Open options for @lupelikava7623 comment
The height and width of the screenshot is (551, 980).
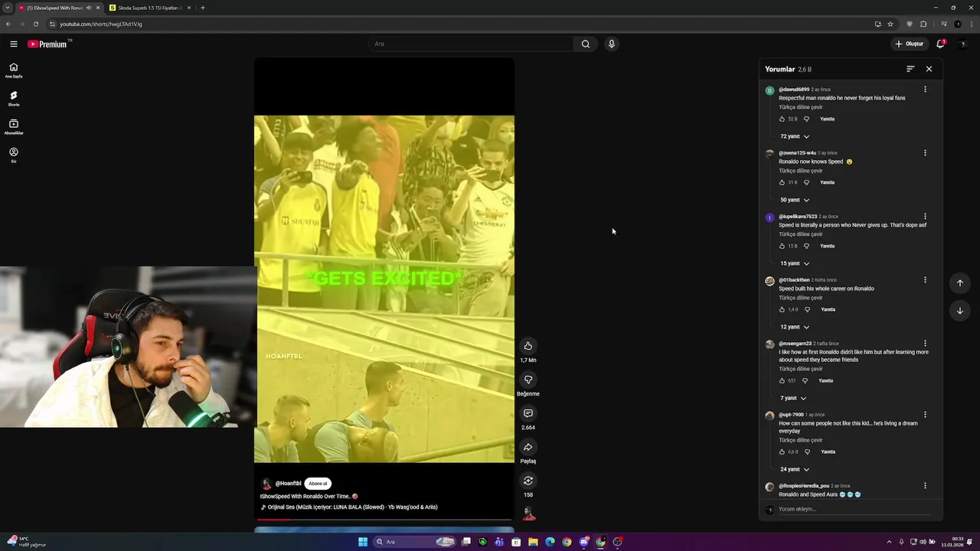pos(925,217)
